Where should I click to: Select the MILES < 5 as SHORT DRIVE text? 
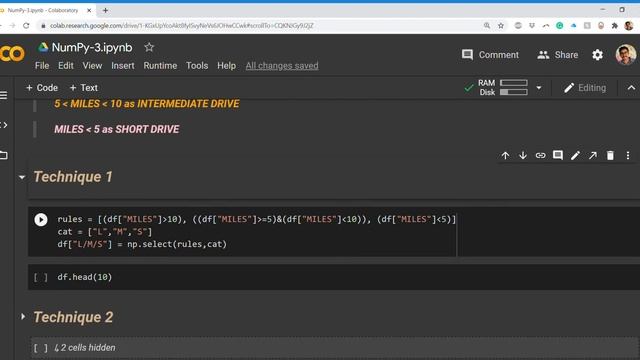(x=117, y=129)
